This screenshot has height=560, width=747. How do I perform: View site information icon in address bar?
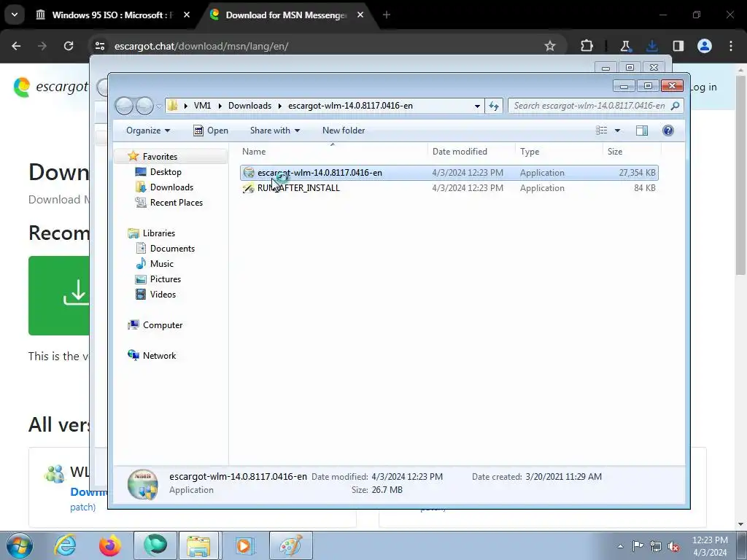(x=99, y=46)
